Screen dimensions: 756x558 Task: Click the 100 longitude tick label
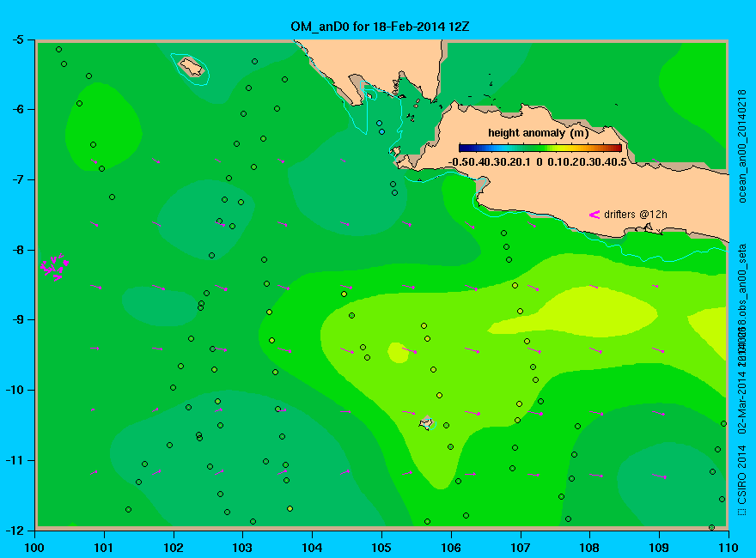(x=34, y=548)
